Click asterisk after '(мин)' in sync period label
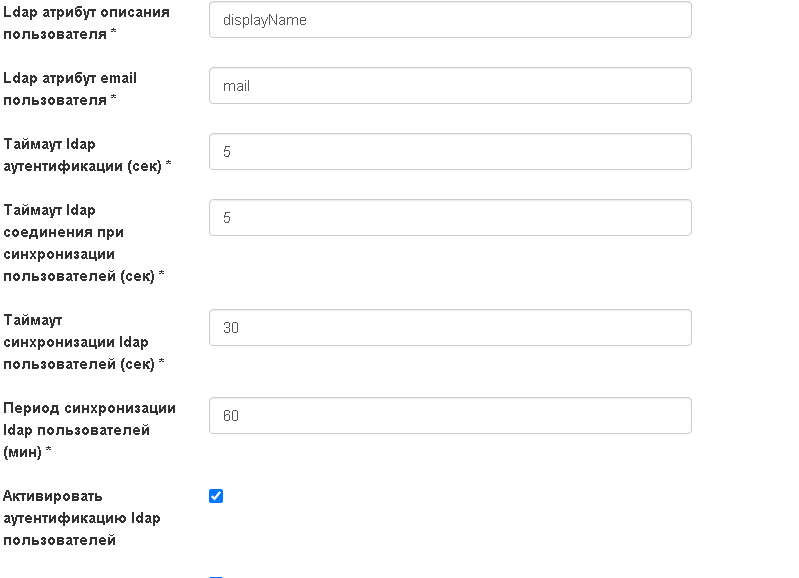This screenshot has height=578, width=799. click(49, 453)
